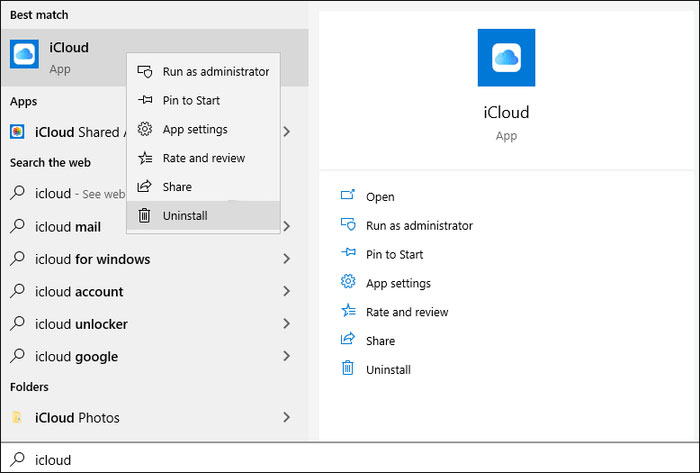Expand the iCloud Photos folder arrow

point(287,417)
